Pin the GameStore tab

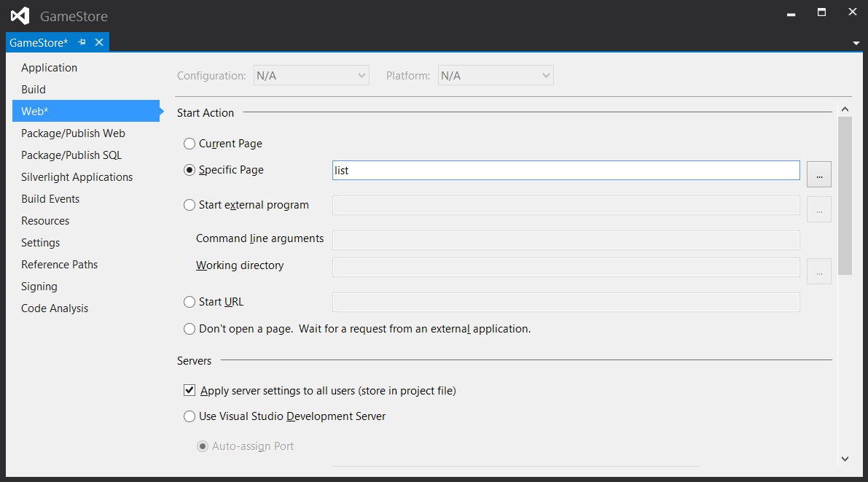point(82,42)
